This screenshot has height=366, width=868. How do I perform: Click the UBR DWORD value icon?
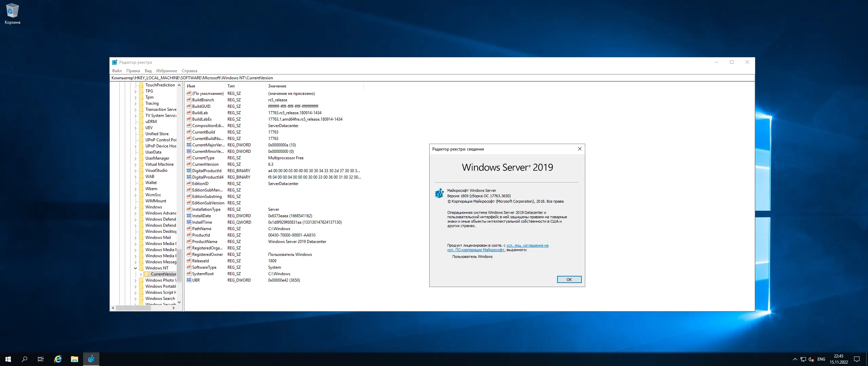189,280
